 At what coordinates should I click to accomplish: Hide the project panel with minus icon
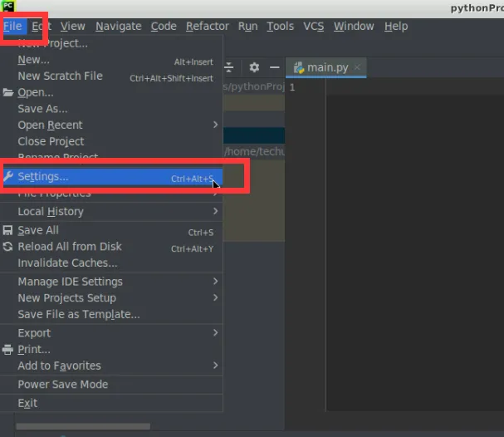pyautogui.click(x=275, y=67)
